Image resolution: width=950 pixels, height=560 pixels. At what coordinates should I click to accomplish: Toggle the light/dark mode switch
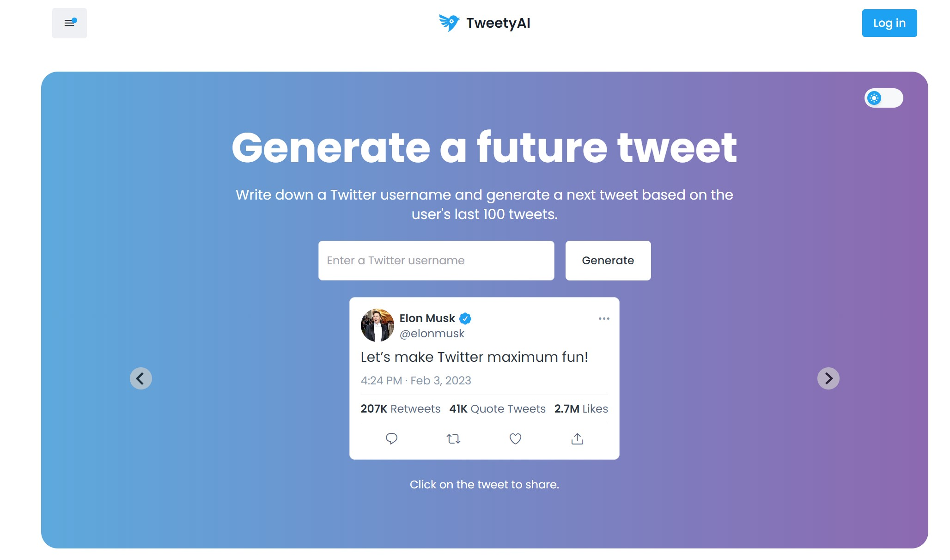(883, 98)
